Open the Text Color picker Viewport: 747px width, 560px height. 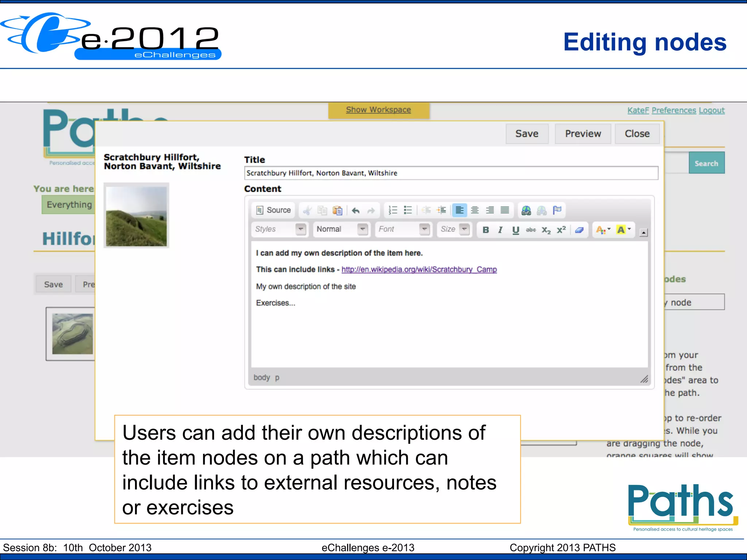point(603,230)
